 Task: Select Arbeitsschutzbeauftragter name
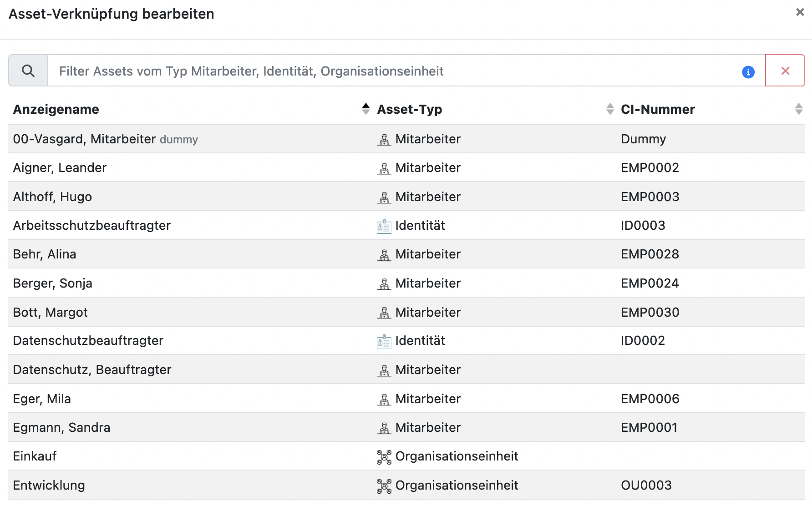coord(92,225)
